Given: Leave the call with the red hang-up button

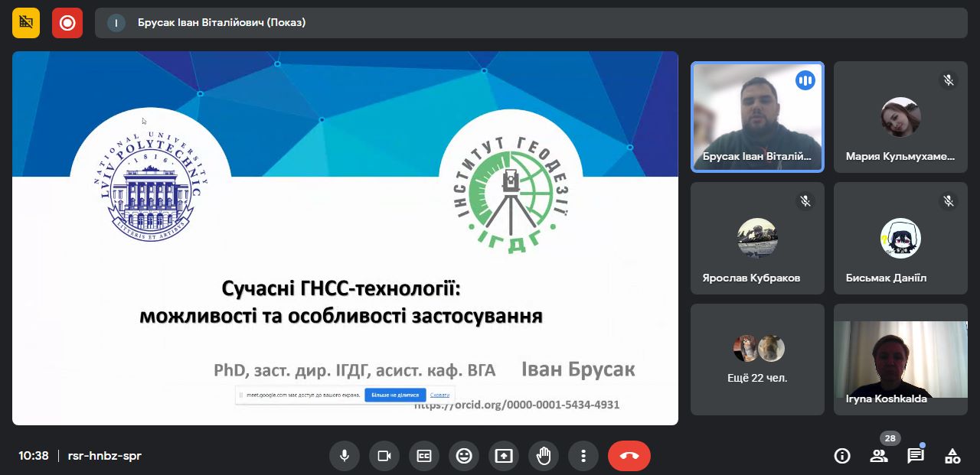Looking at the screenshot, I should (629, 456).
